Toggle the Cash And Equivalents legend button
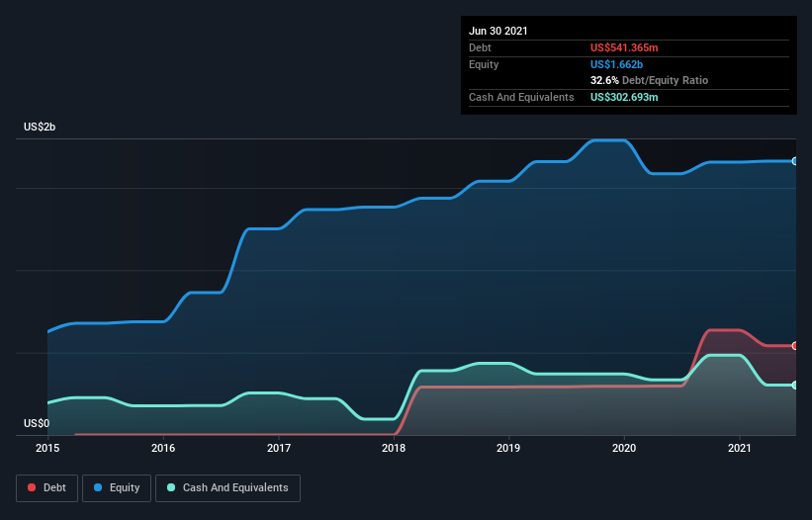This screenshot has width=812, height=520. coord(227,488)
